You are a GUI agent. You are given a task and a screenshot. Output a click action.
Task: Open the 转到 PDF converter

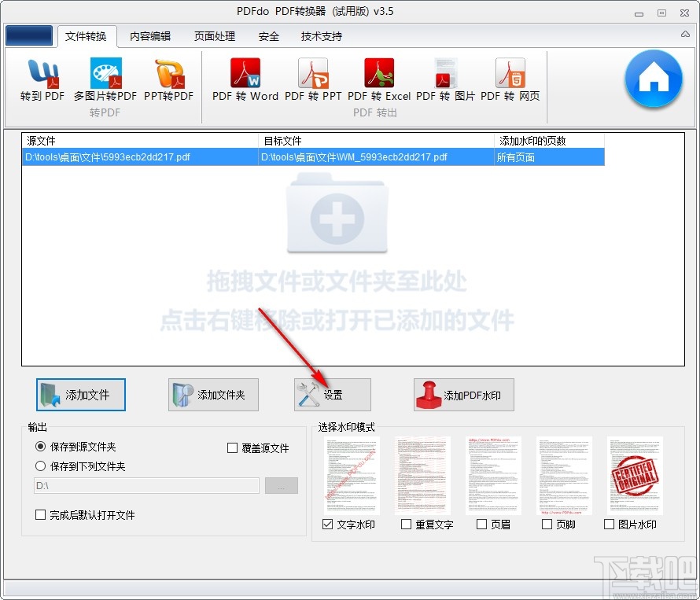[x=42, y=80]
